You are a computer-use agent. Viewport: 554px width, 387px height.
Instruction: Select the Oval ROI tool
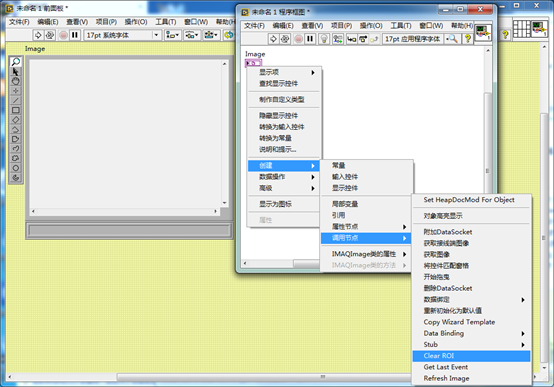pos(16,168)
